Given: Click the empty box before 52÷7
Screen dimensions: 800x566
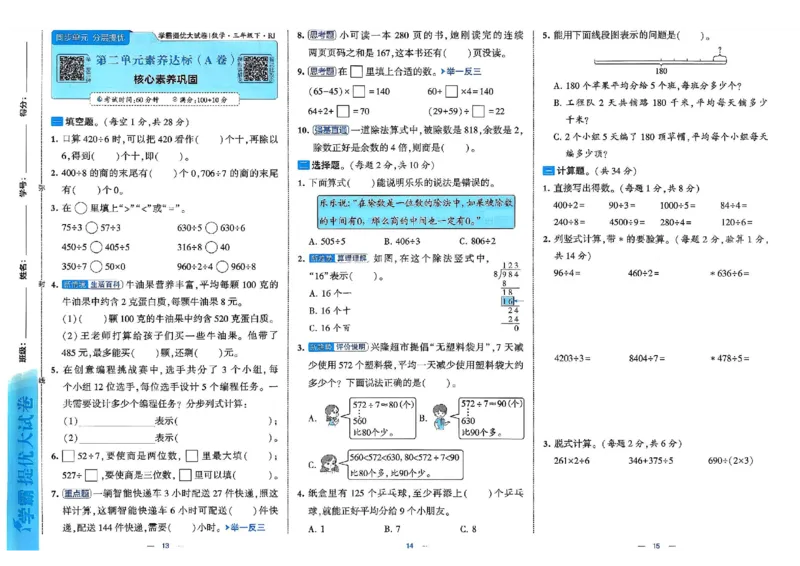Looking at the screenshot, I should click(68, 456).
